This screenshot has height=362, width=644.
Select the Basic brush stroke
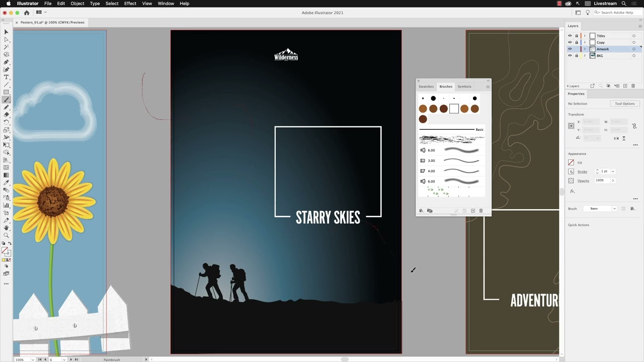click(452, 130)
